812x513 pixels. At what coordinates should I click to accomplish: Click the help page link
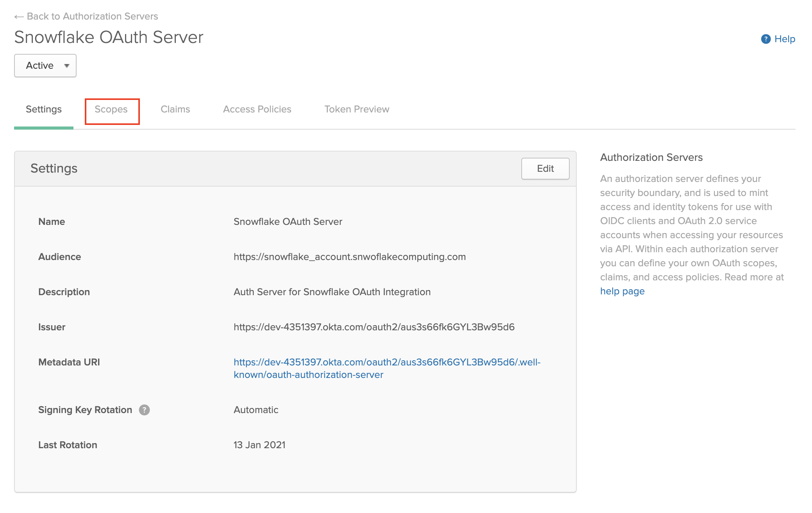coord(622,291)
